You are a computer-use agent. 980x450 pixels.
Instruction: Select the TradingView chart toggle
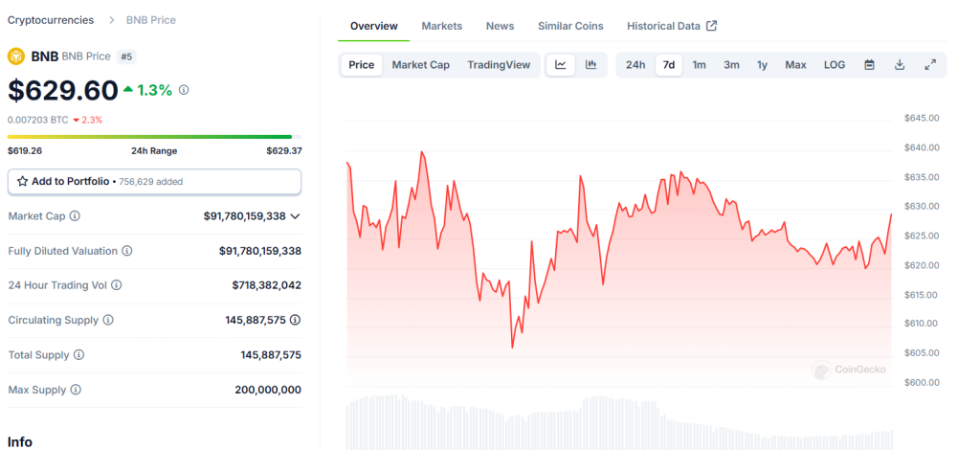click(499, 65)
